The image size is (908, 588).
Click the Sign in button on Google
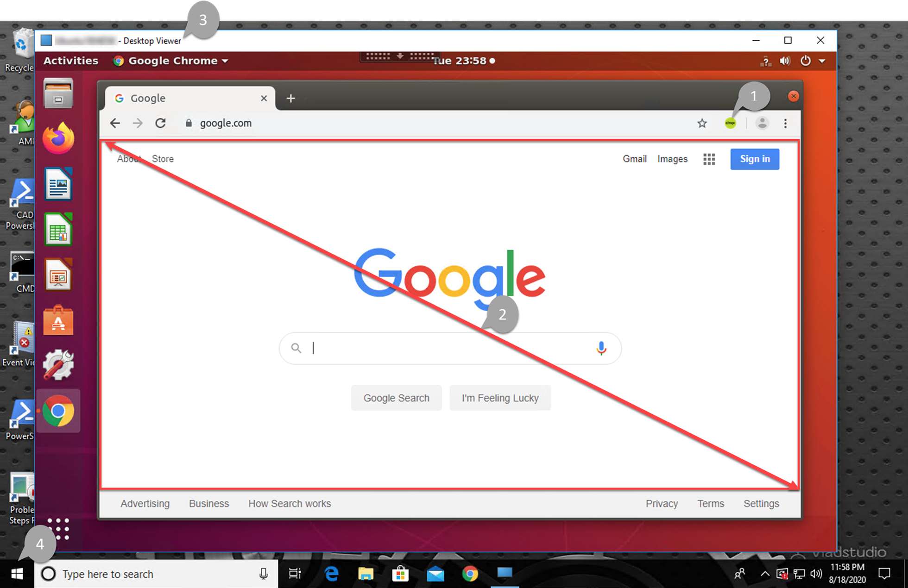point(755,159)
